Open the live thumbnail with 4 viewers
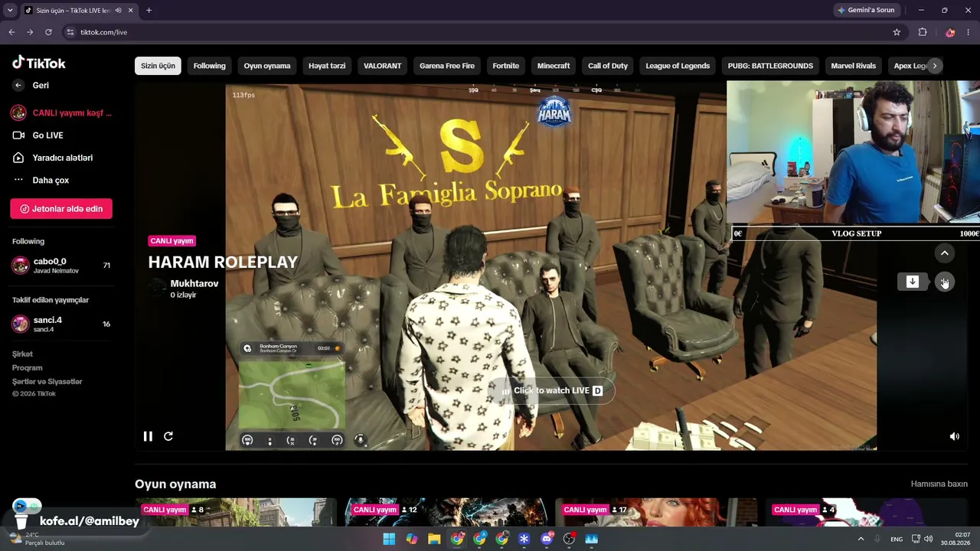The height and width of the screenshot is (551, 980). coord(867,513)
